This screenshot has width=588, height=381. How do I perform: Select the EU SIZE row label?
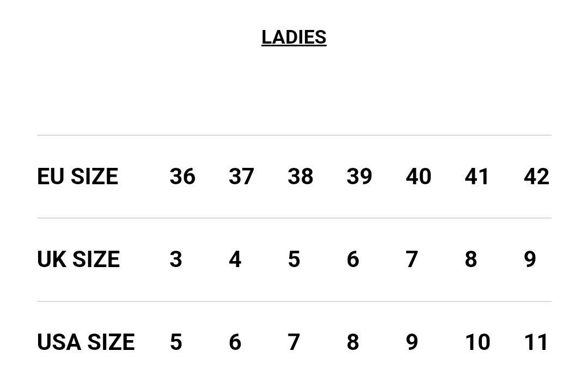(77, 177)
